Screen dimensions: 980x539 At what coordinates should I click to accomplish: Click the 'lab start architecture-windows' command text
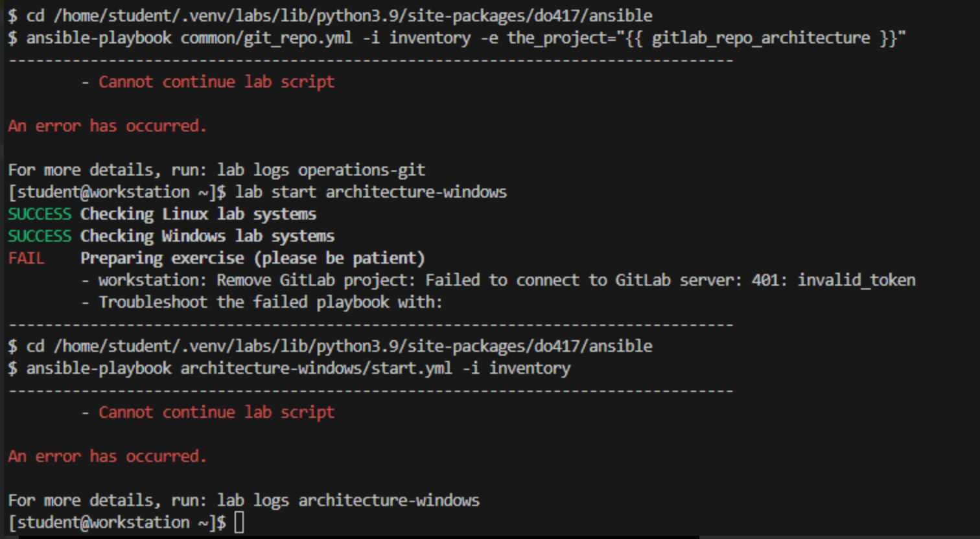pyautogui.click(x=371, y=192)
